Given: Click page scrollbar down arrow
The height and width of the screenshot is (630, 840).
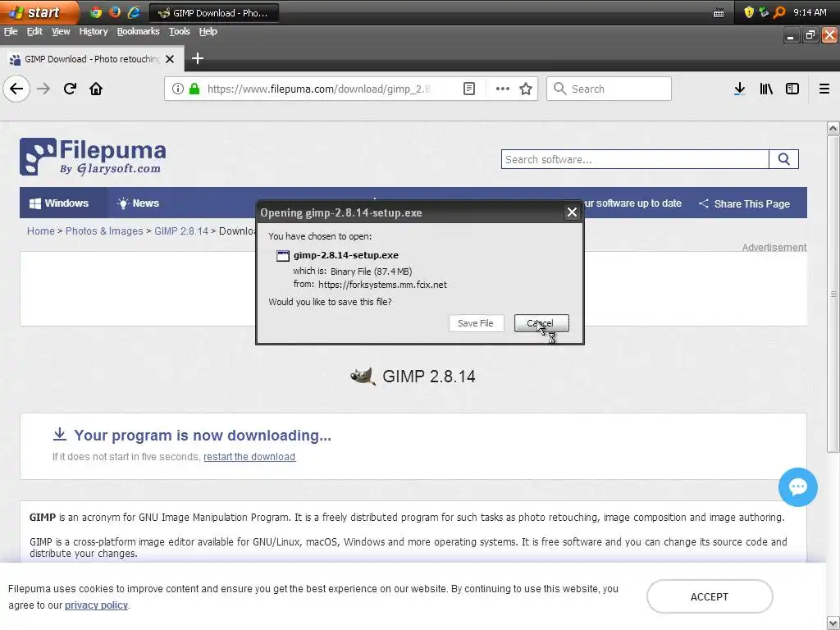Looking at the screenshot, I should 833,623.
